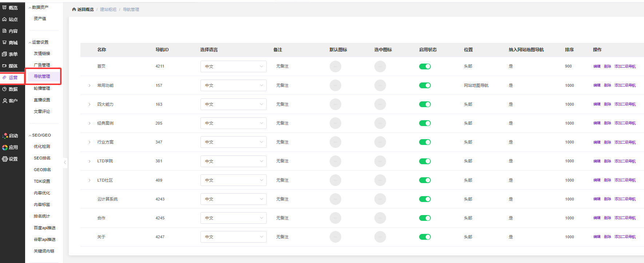Viewport: 644px width, 263px height.
Task: Open the 媒体 media icon in sidebar
Action: (x=5, y=66)
